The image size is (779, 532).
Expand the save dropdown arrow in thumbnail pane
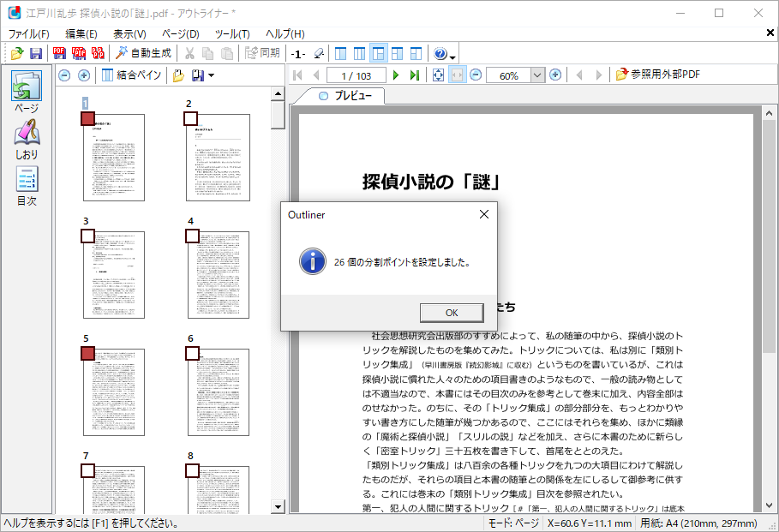point(211,75)
